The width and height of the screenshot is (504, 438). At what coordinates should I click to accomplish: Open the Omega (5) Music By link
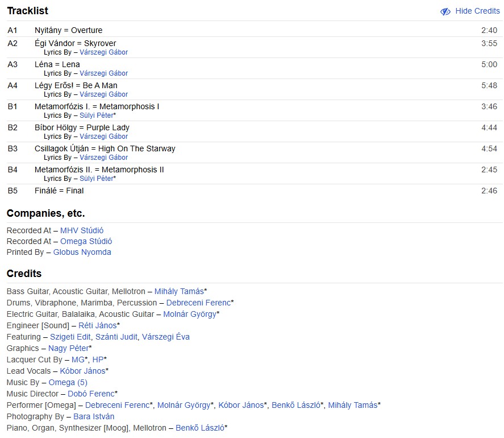point(68,382)
